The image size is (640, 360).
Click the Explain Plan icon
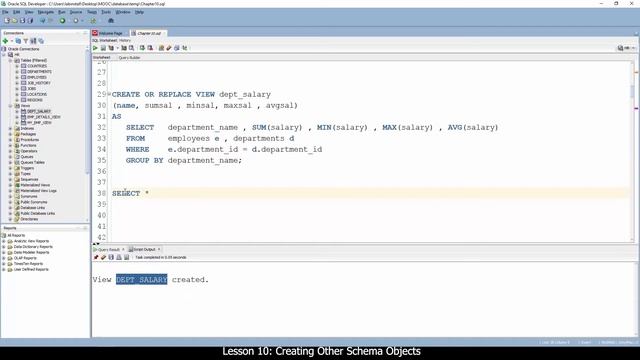point(111,48)
